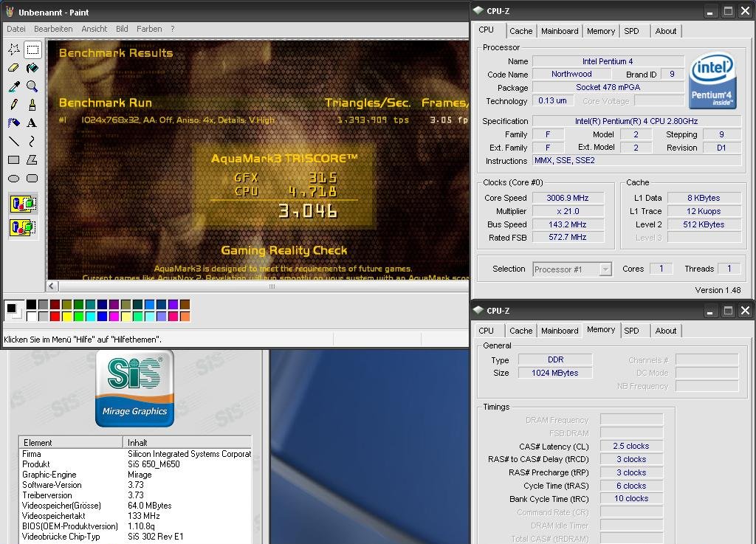756x544 pixels.
Task: Open the Bild menu in Paint
Action: [x=122, y=29]
